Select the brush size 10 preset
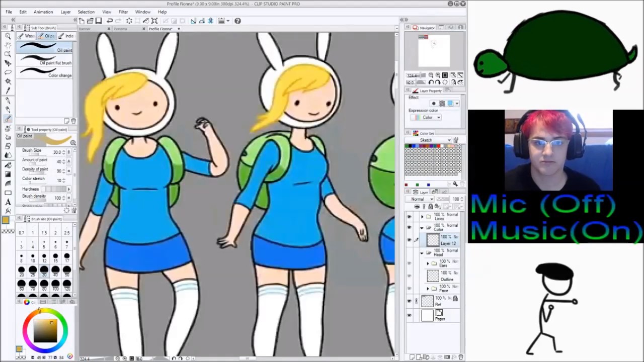This screenshot has width=644, height=362. tap(33, 257)
